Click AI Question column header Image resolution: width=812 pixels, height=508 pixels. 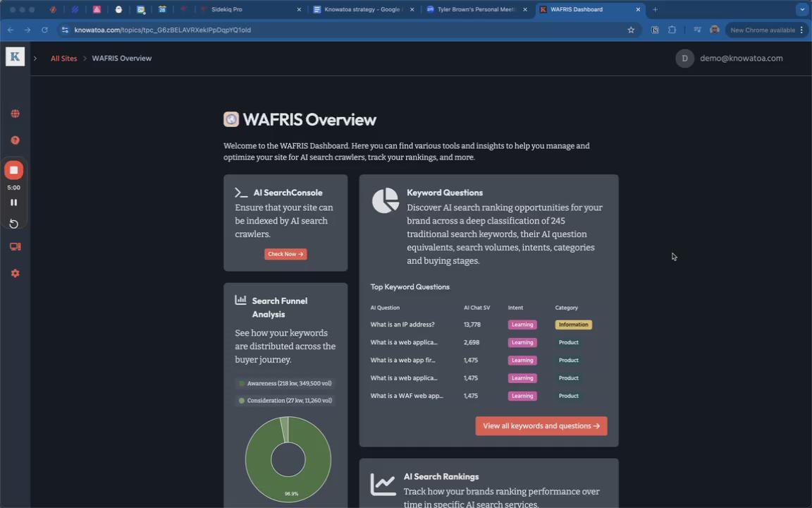click(385, 308)
